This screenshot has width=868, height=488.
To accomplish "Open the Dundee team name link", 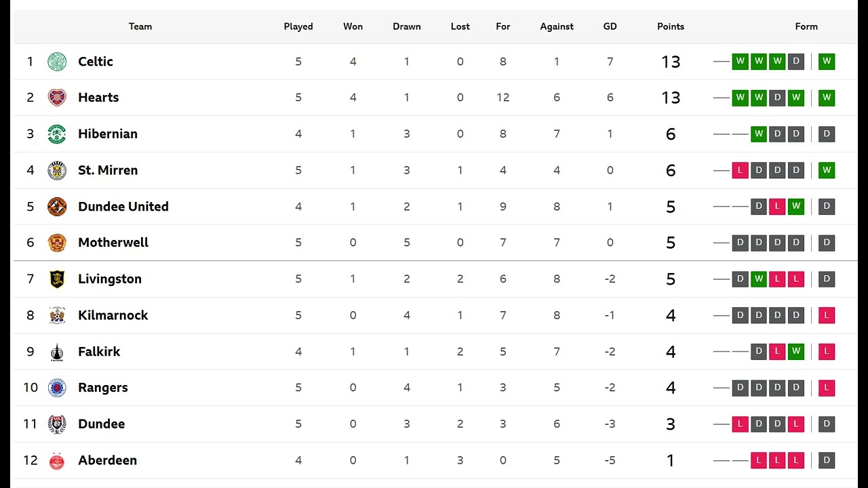I will pos(101,424).
